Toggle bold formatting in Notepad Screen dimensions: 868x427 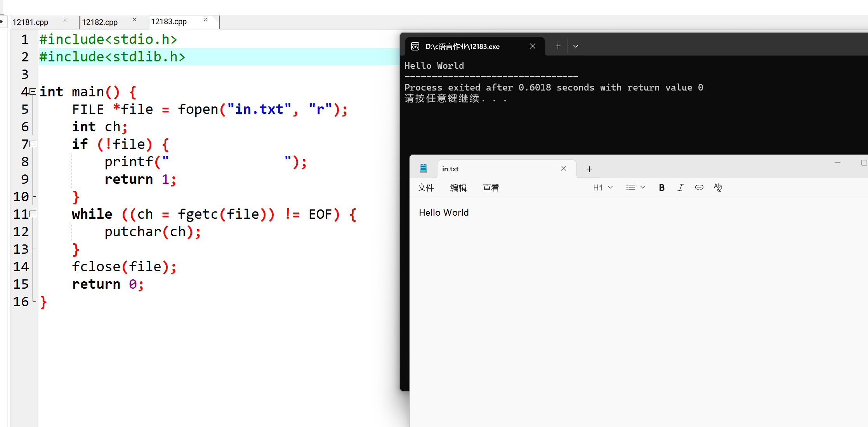click(661, 188)
